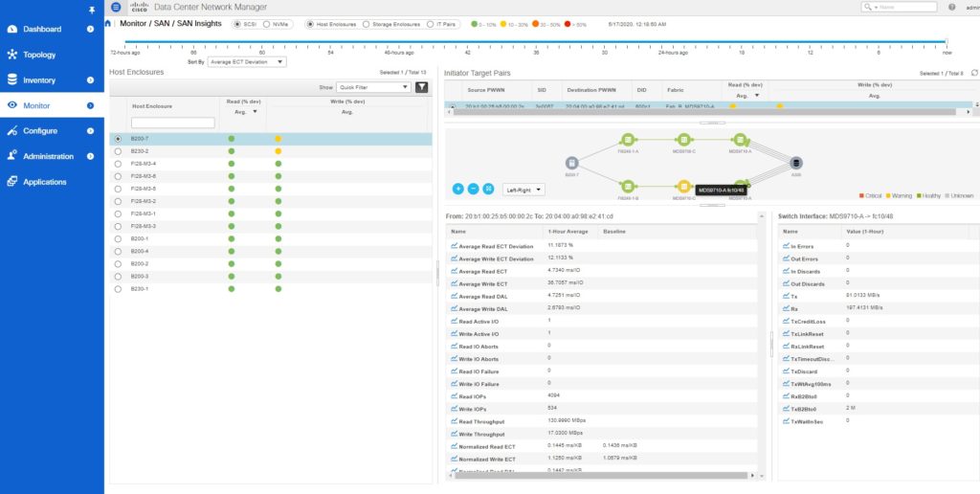Open chart icon for TxCreditLoss
Viewport: 980px width, 494px height.
pos(786,321)
